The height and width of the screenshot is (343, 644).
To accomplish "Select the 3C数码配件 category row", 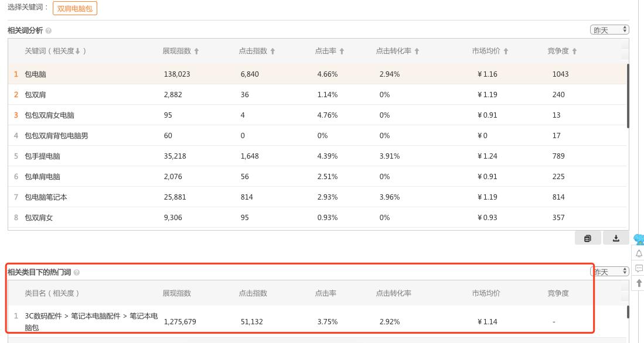I will click(91, 321).
